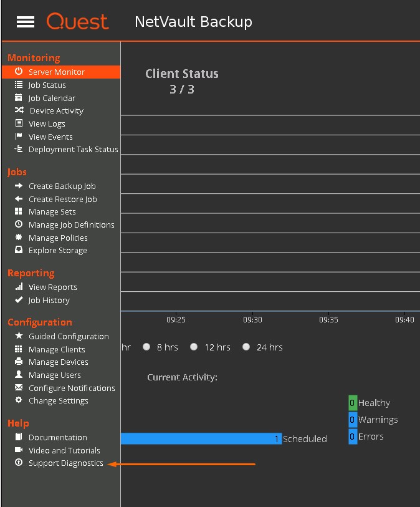Open Job Status page

point(47,85)
